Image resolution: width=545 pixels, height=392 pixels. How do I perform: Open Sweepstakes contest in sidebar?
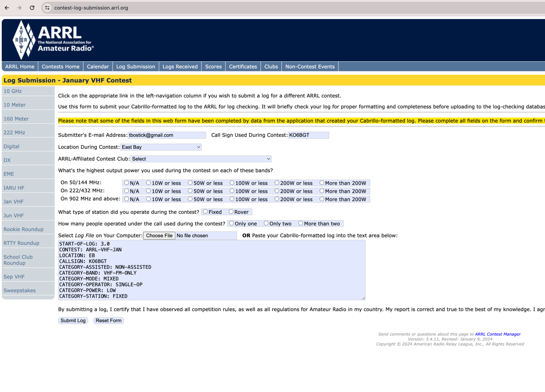(x=19, y=291)
